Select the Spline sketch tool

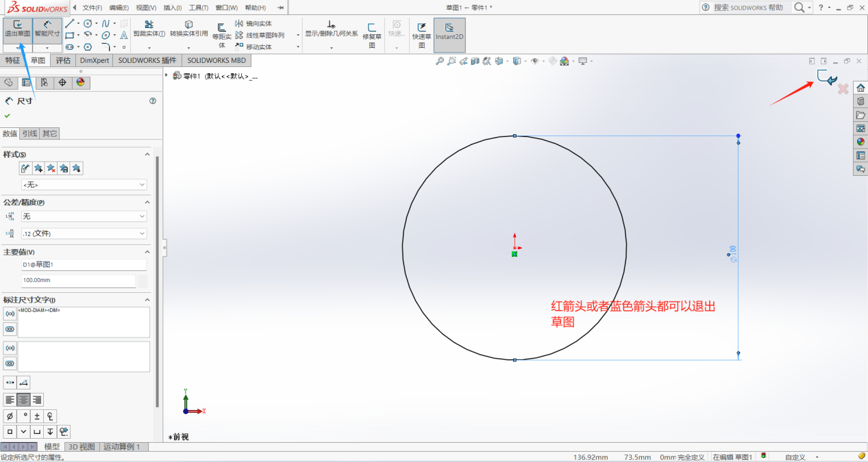pos(106,23)
